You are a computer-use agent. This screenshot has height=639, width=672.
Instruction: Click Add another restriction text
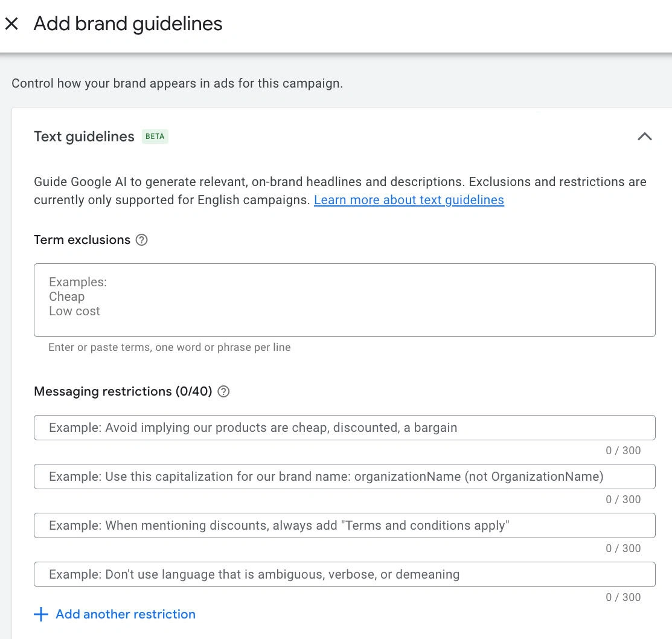point(126,614)
